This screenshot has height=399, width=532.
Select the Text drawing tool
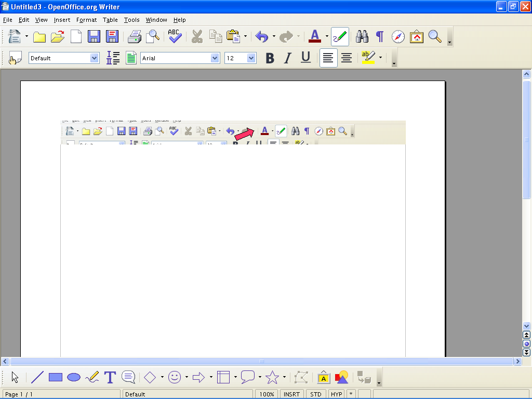coord(110,377)
